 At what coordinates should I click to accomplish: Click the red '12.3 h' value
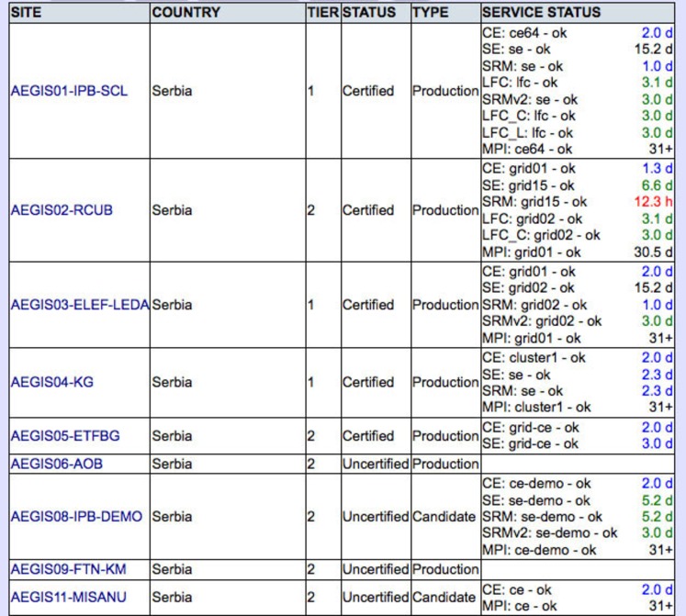click(x=653, y=202)
